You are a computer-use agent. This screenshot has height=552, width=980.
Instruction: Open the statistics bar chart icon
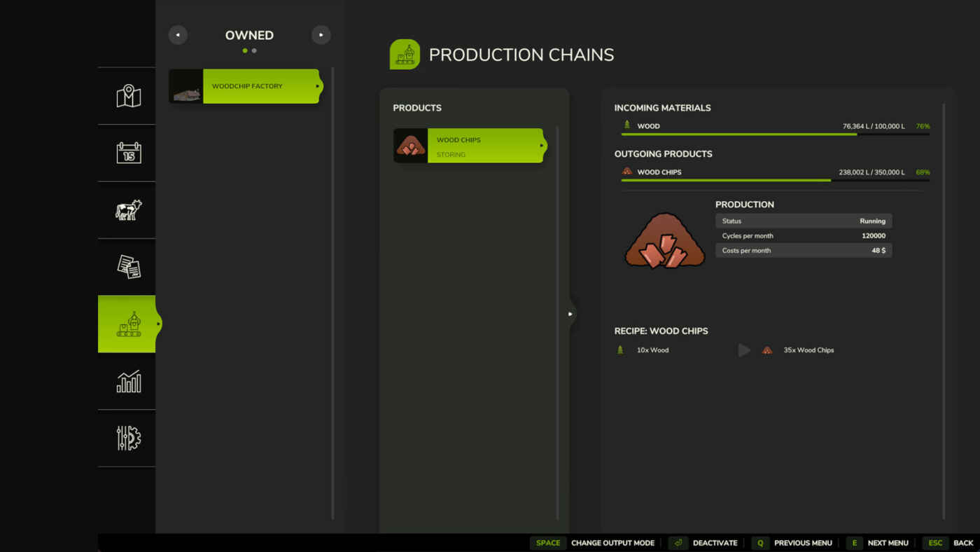(x=128, y=381)
